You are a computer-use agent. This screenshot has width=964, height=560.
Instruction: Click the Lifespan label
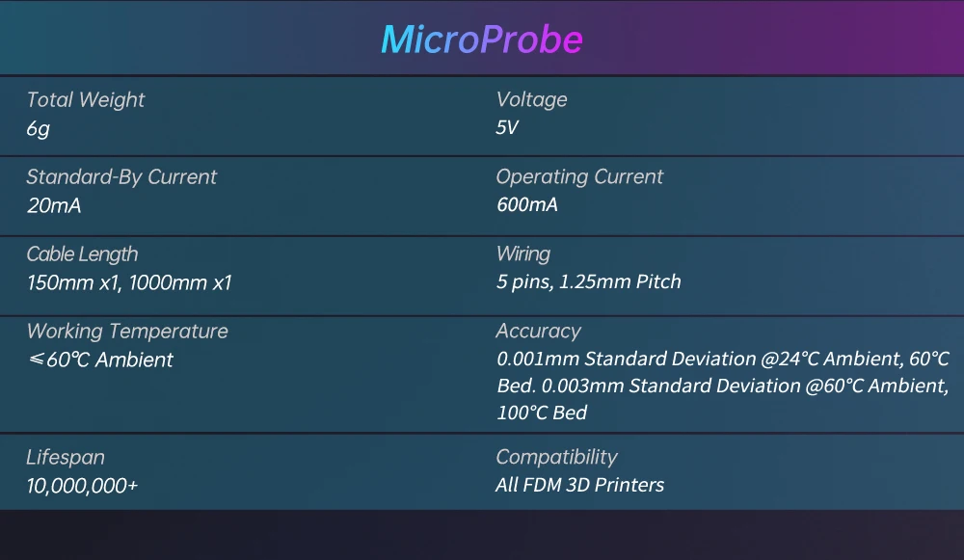point(66,458)
